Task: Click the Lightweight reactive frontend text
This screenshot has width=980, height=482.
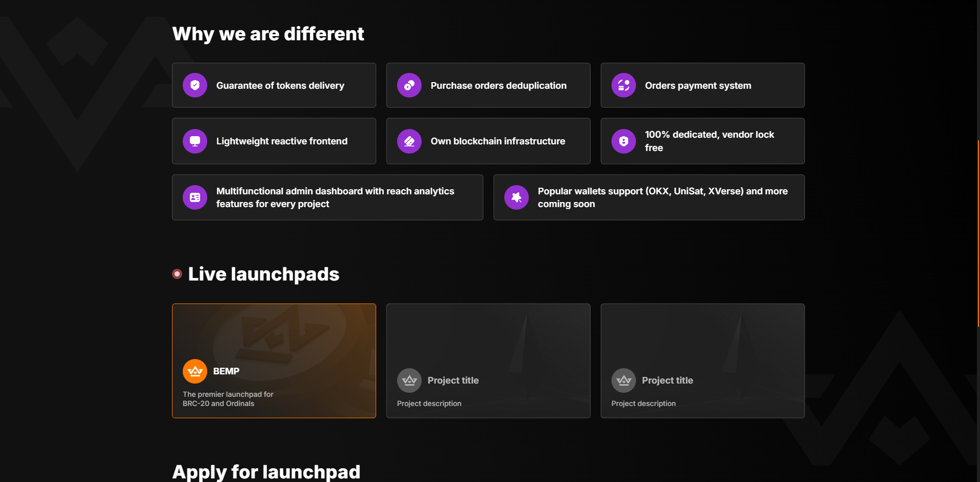Action: click(x=282, y=141)
